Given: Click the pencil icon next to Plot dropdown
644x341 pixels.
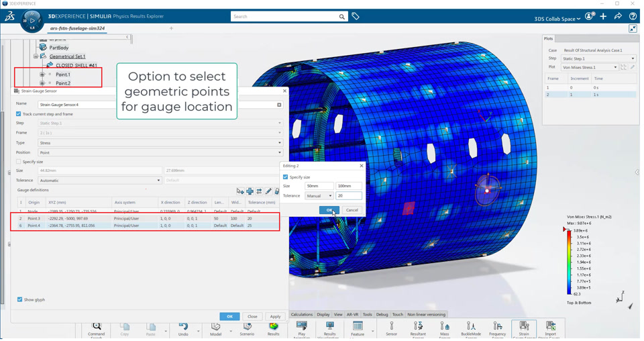Looking at the screenshot, I should [633, 67].
